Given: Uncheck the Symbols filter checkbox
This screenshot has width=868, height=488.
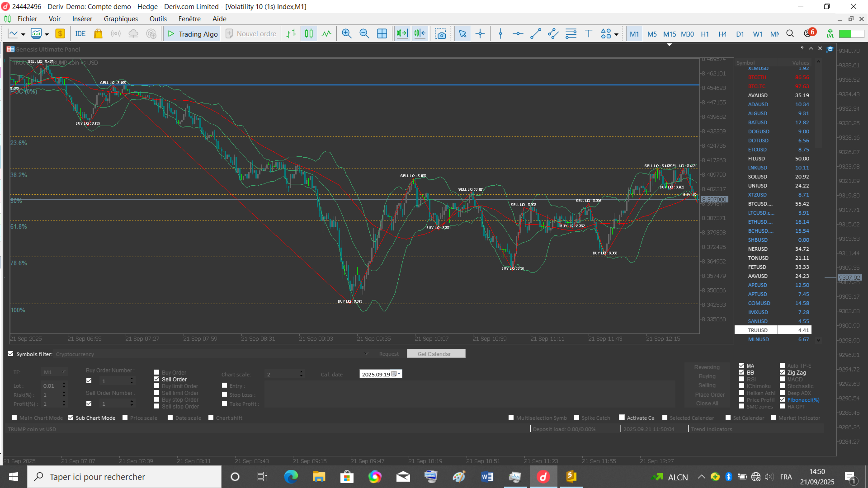Looking at the screenshot, I should pos(11,354).
